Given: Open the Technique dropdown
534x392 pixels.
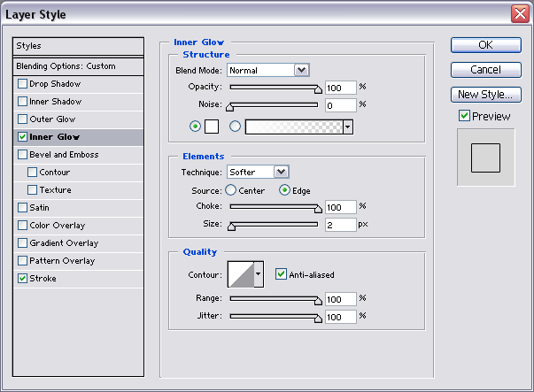Looking at the screenshot, I should pyautogui.click(x=258, y=172).
